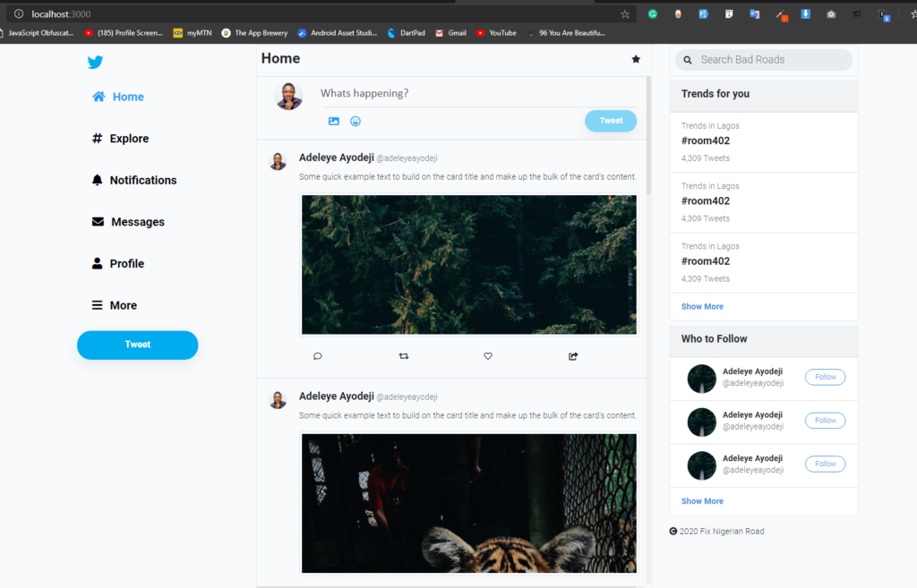Like the first tweet
The height and width of the screenshot is (588, 917).
(487, 355)
